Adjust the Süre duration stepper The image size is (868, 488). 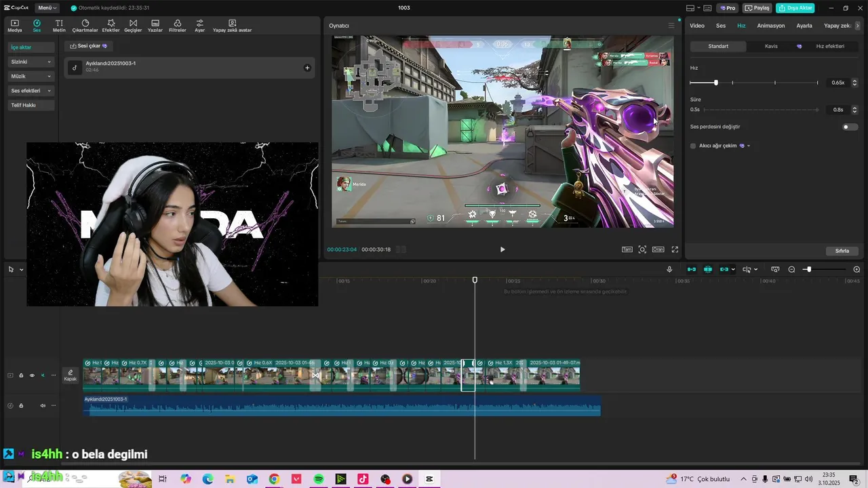point(854,110)
